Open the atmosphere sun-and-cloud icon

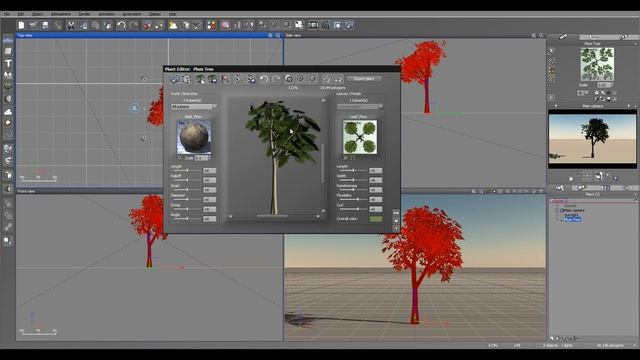pyautogui.click(x=173, y=25)
